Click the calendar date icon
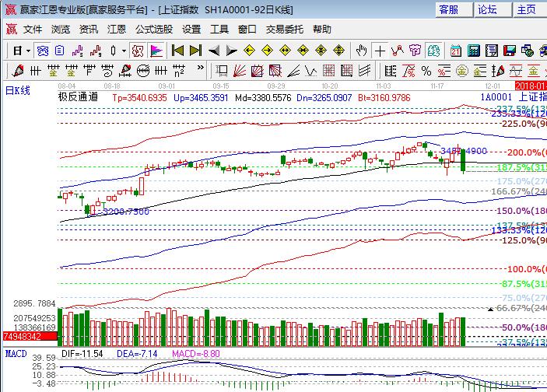 (455, 51)
